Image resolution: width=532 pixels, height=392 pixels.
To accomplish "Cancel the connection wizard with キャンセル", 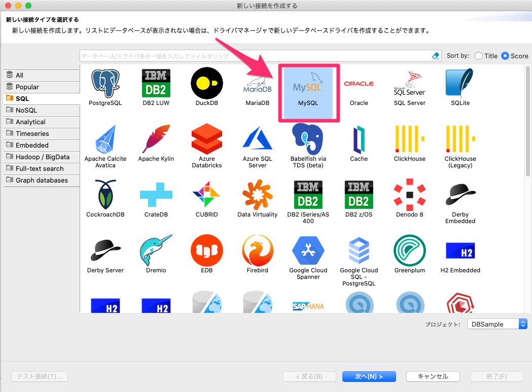I will pyautogui.click(x=433, y=376).
